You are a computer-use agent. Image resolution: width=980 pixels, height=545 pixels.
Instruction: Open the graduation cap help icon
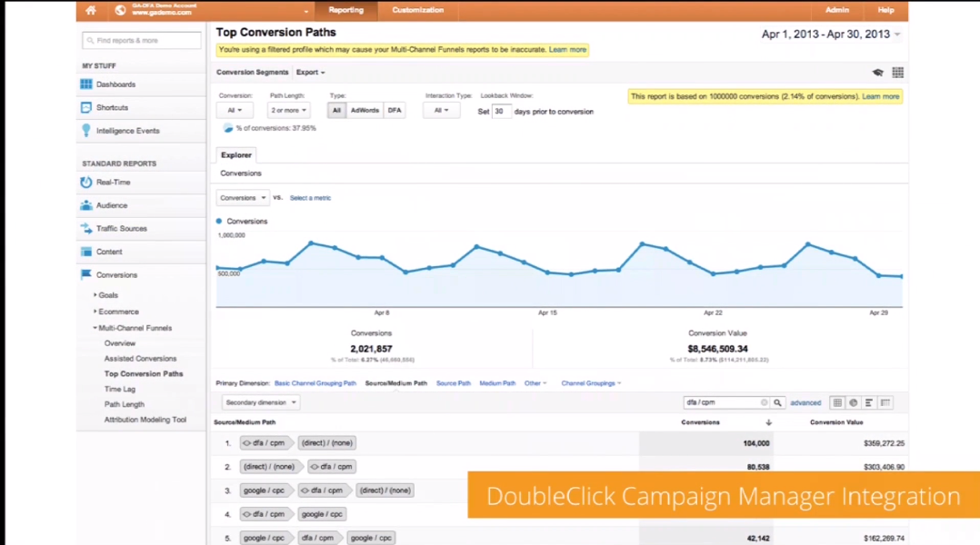pos(877,73)
